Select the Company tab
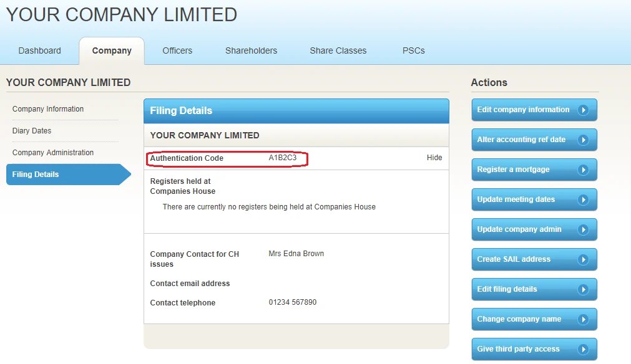 112,50
